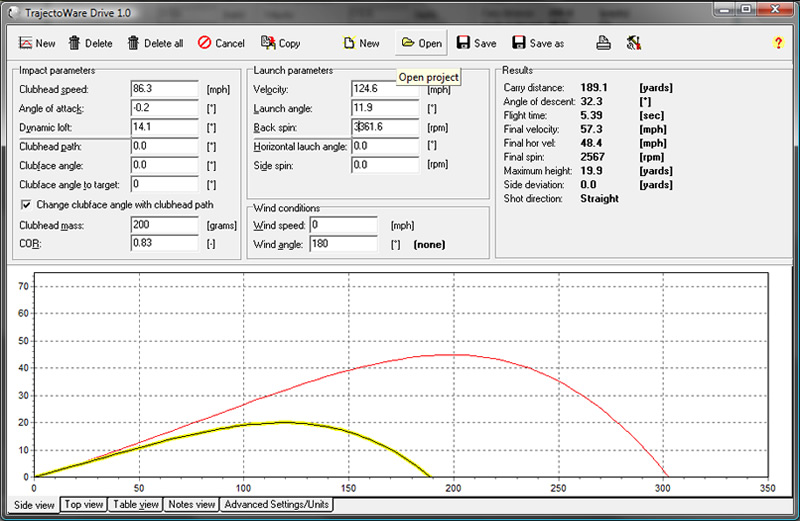
Task: Open the Notes view tab
Action: [x=191, y=504]
